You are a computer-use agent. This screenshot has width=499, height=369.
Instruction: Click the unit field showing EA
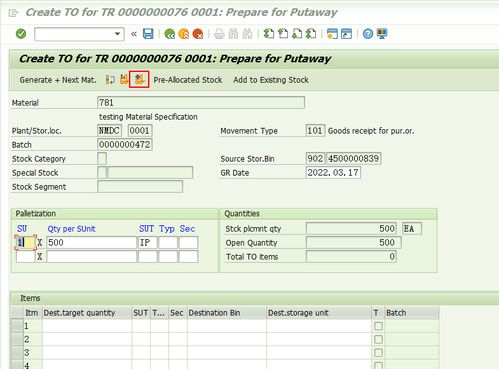pos(412,229)
